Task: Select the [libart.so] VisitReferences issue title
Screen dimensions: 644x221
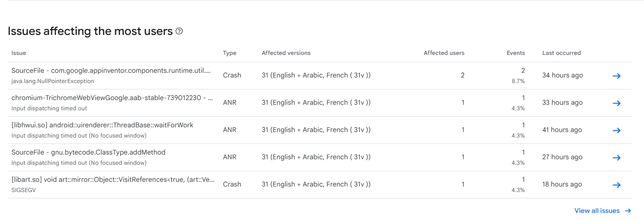Action: click(113, 180)
